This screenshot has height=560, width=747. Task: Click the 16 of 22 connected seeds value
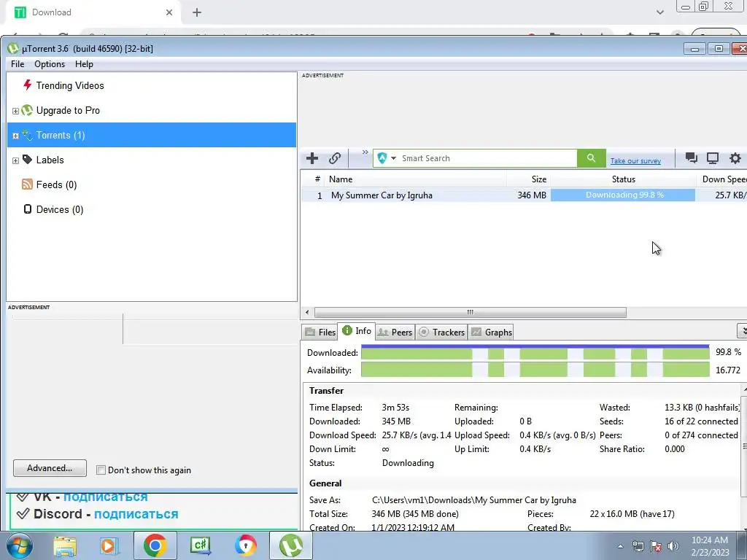[x=701, y=421]
